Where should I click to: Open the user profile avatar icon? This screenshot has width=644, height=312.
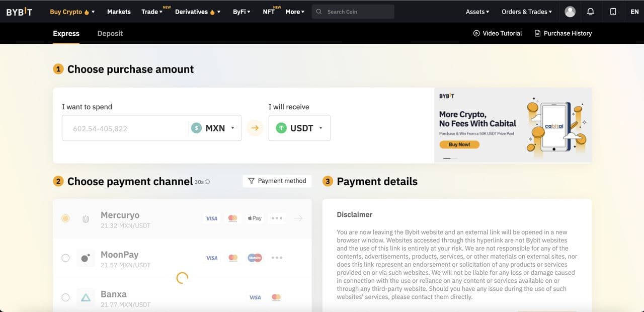pos(570,12)
